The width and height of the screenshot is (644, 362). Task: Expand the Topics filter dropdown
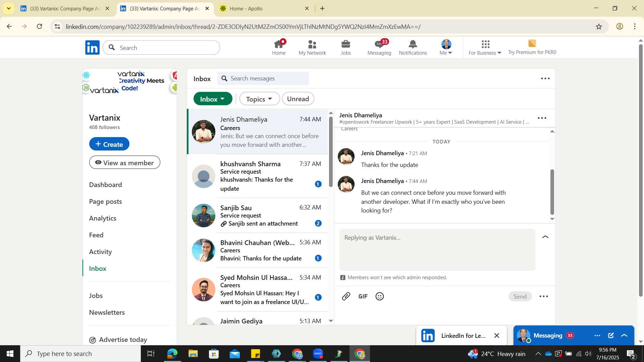(x=259, y=99)
